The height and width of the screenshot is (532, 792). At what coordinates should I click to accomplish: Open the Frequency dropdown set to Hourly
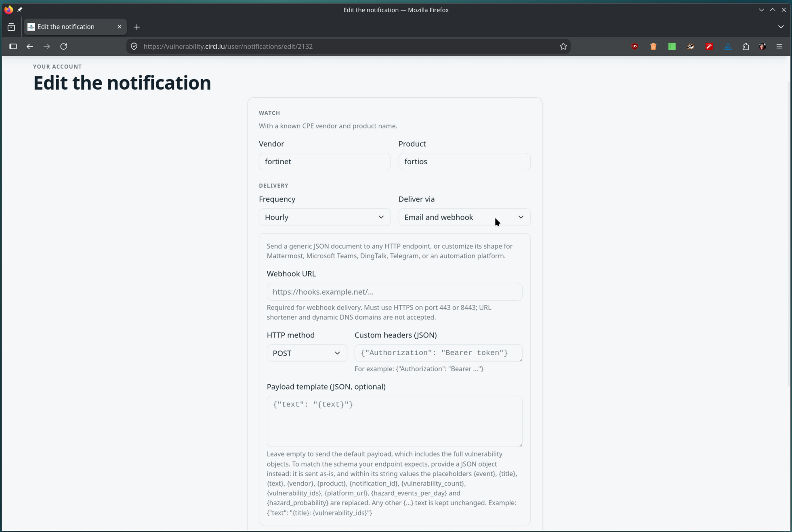[325, 217]
